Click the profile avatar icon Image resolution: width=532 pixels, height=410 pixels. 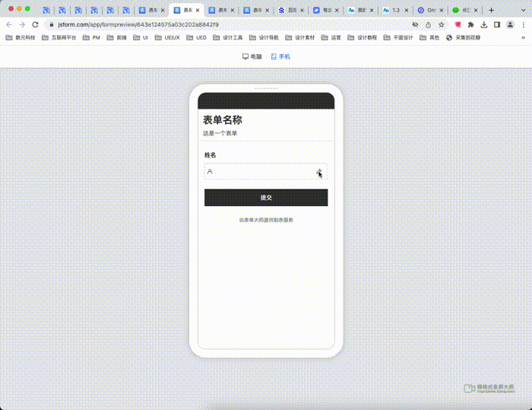tap(510, 24)
